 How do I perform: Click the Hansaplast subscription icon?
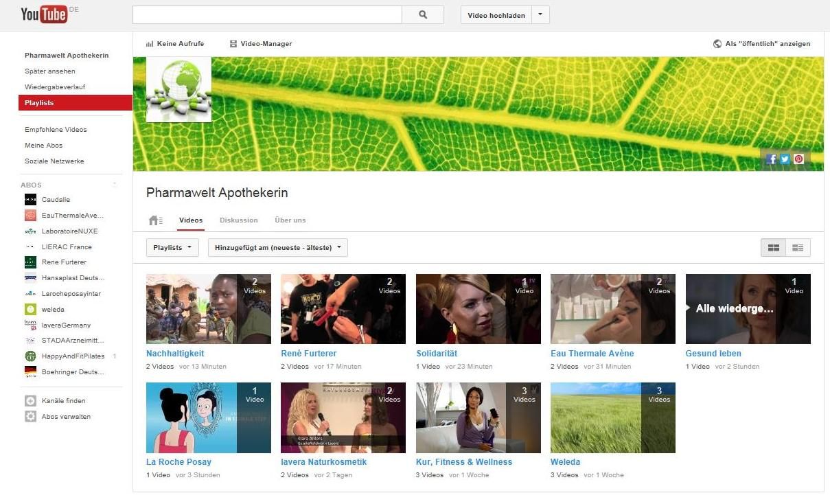(x=30, y=278)
